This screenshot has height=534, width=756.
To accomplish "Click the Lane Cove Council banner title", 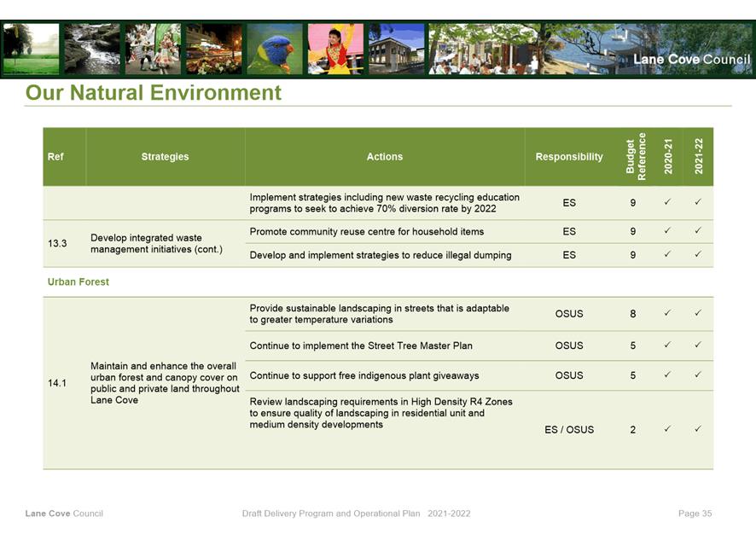I will pos(691,59).
